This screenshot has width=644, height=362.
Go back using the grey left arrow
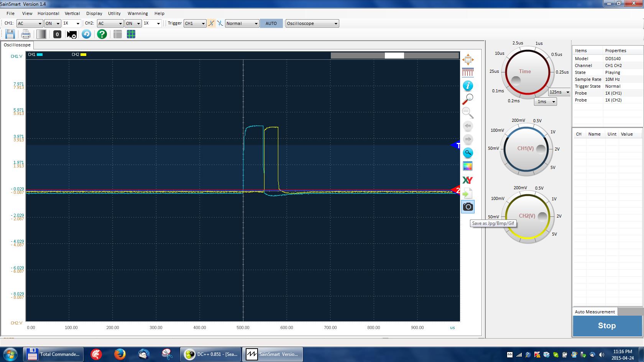click(468, 126)
